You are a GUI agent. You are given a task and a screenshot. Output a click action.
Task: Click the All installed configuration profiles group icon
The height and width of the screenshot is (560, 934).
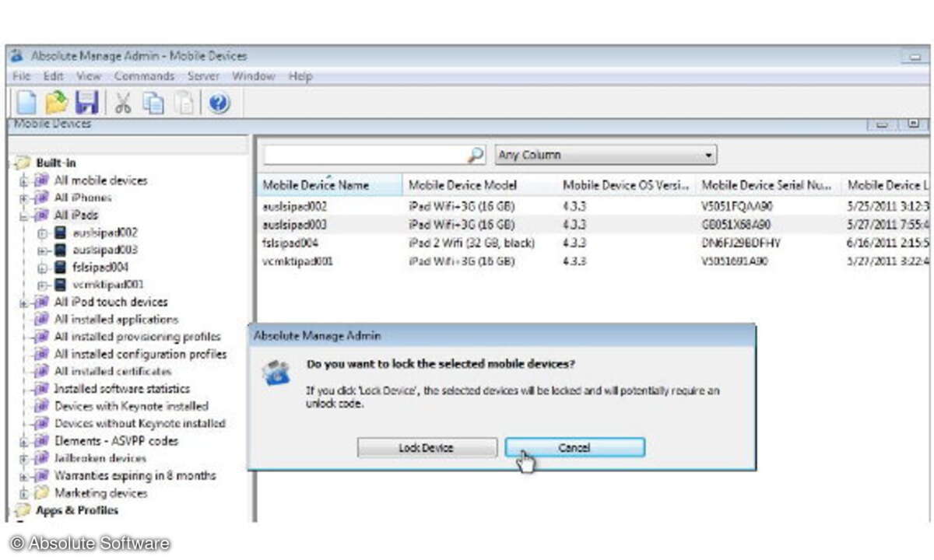(43, 354)
